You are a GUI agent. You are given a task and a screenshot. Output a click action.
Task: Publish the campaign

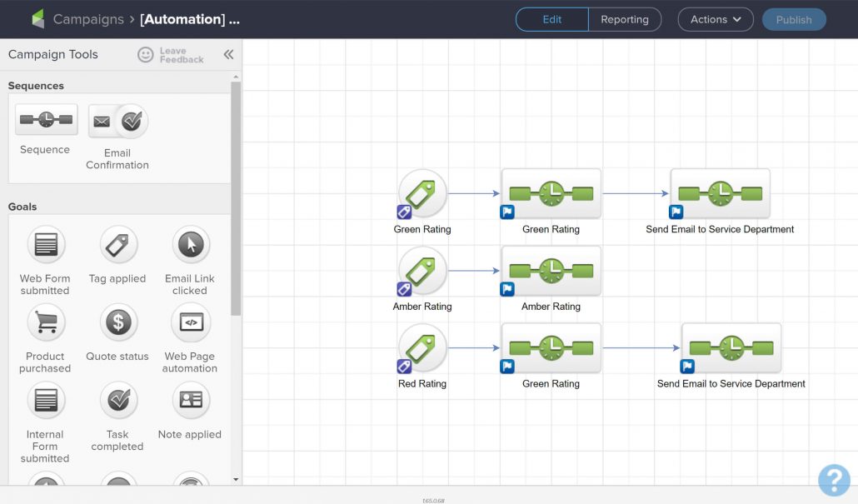[x=794, y=20]
